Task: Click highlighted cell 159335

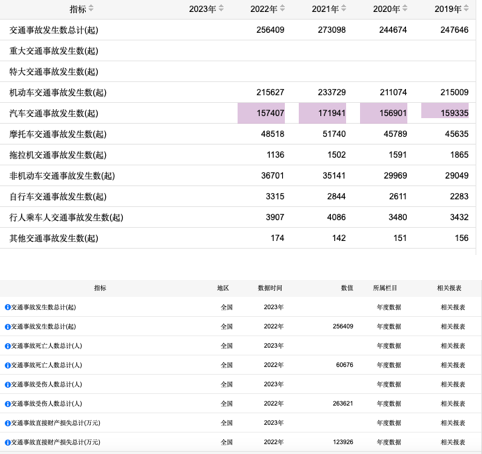Action: coord(445,111)
